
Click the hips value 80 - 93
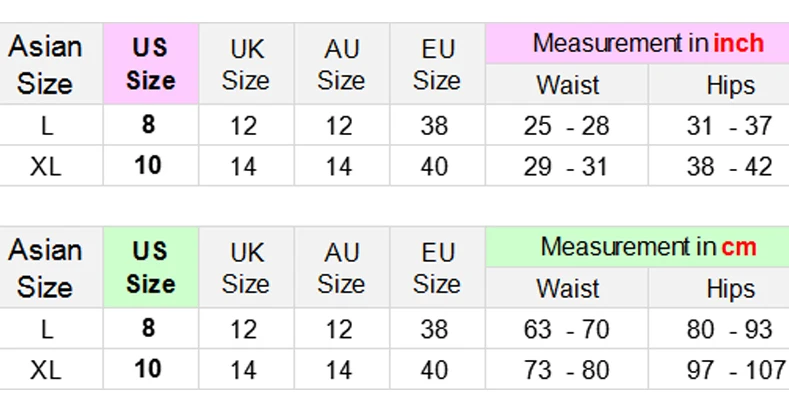tap(730, 329)
